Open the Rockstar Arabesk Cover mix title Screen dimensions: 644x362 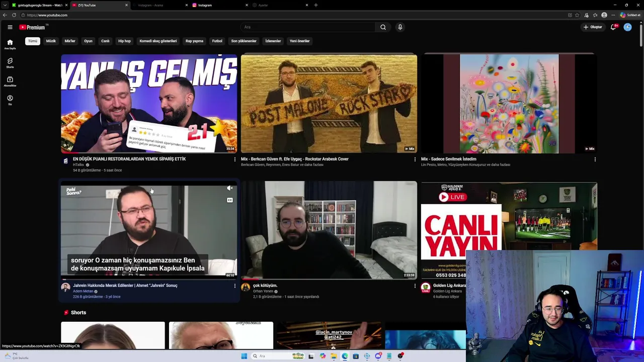[x=295, y=159]
